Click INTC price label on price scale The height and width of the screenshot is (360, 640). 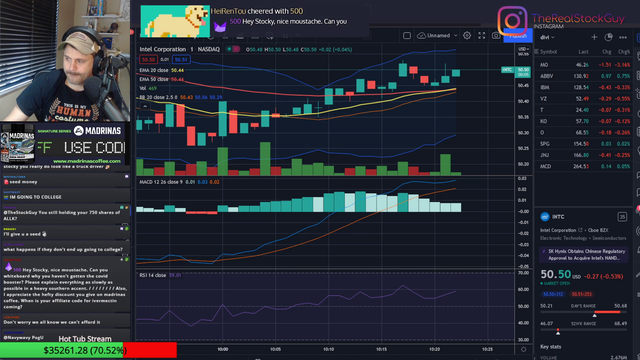[516, 72]
